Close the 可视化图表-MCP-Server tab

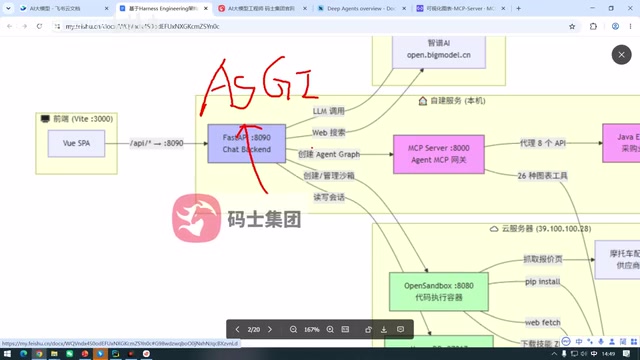(503, 8)
